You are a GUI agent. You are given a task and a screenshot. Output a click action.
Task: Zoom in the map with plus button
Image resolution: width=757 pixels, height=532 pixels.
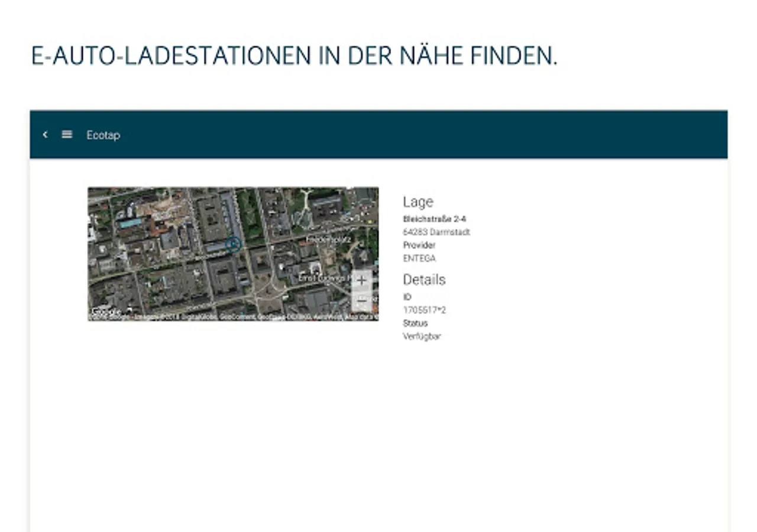coord(361,280)
